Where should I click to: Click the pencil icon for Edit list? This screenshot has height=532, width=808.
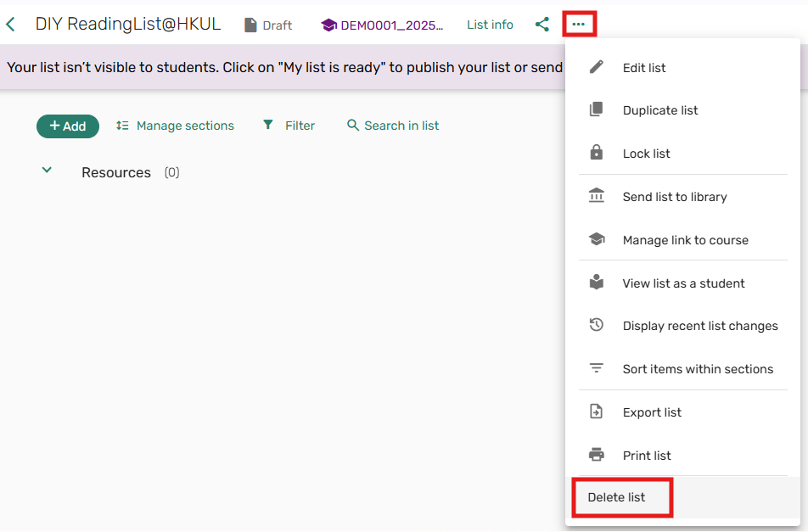tap(597, 67)
